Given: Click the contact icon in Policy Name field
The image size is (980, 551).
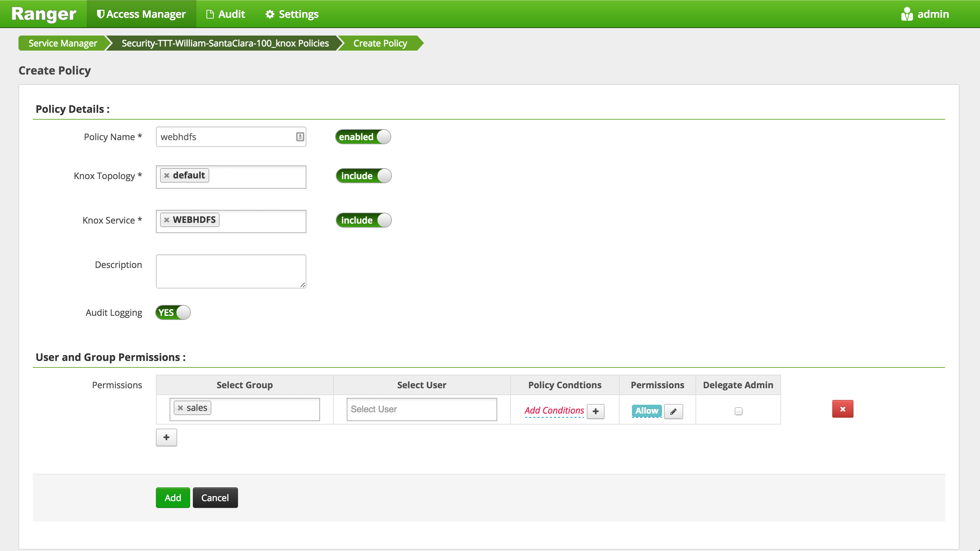Looking at the screenshot, I should [300, 136].
